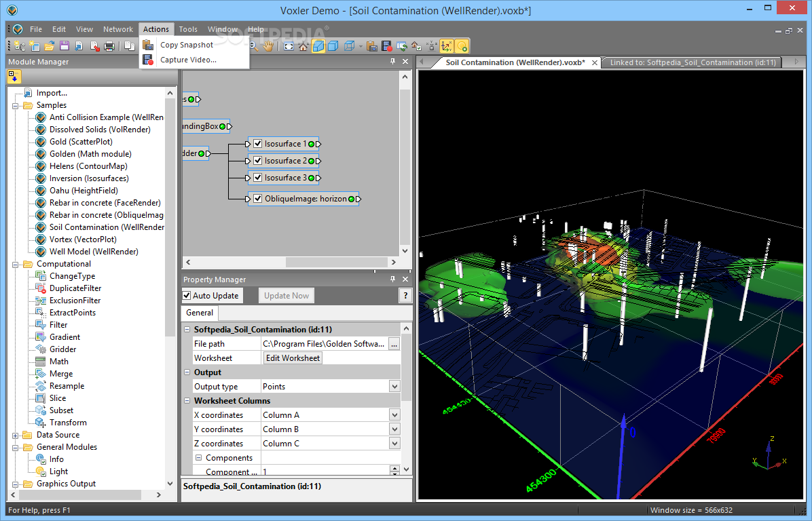Click the Edit Worksheet button
The width and height of the screenshot is (812, 521).
(x=293, y=358)
